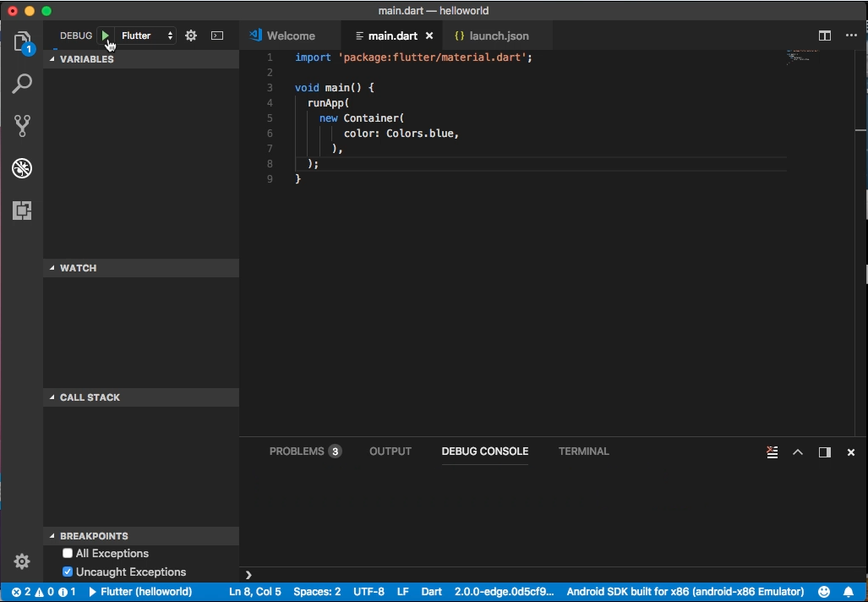Viewport: 868px width, 602px height.
Task: Disable Uncaught Exceptions breakpoint checkbox
Action: [68, 572]
